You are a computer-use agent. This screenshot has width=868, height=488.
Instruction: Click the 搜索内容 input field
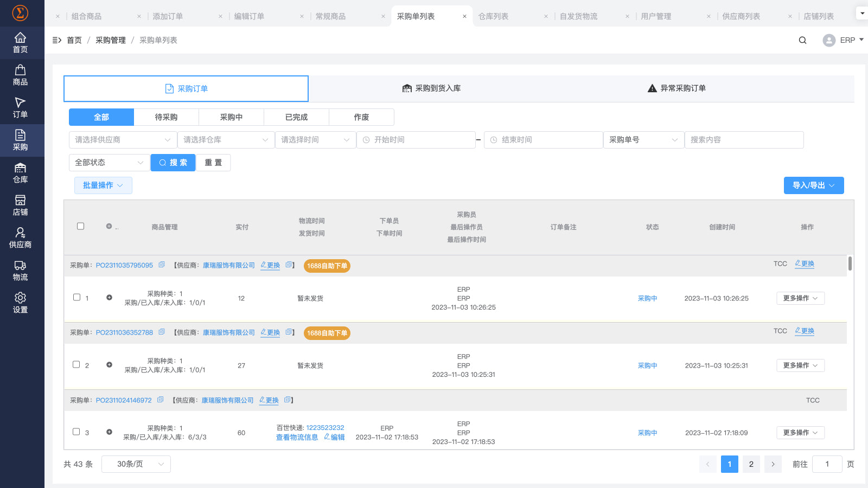(x=744, y=140)
